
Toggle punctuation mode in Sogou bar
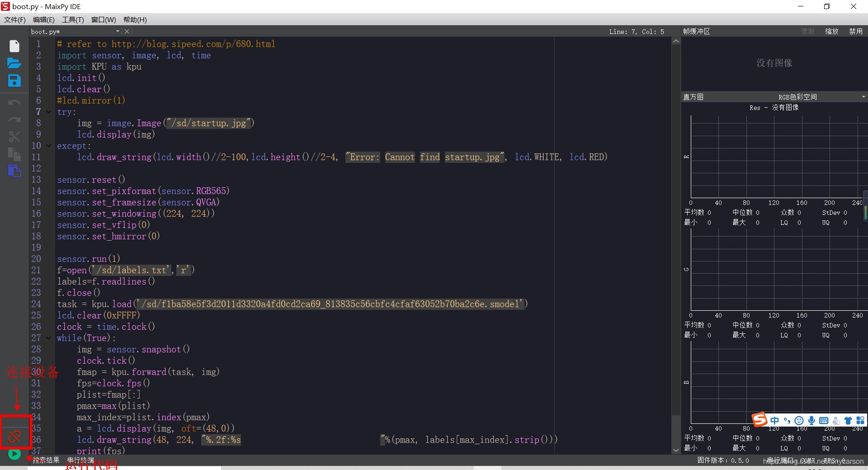point(787,420)
